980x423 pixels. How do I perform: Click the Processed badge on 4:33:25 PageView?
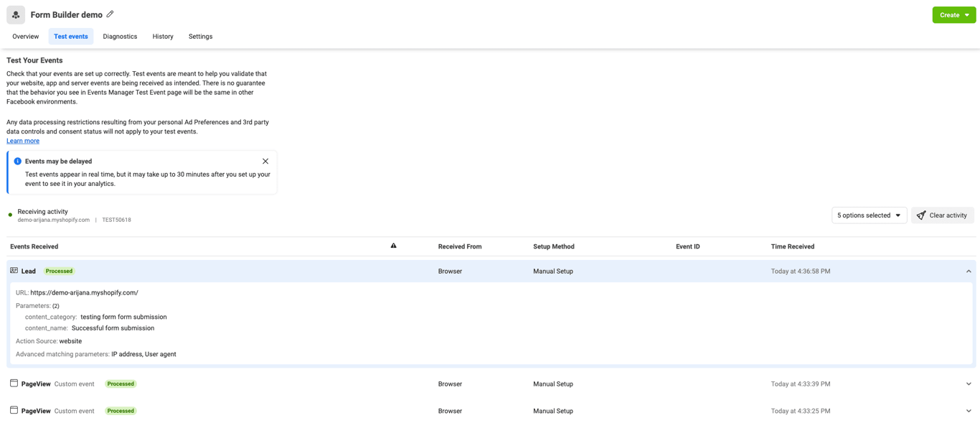point(121,412)
